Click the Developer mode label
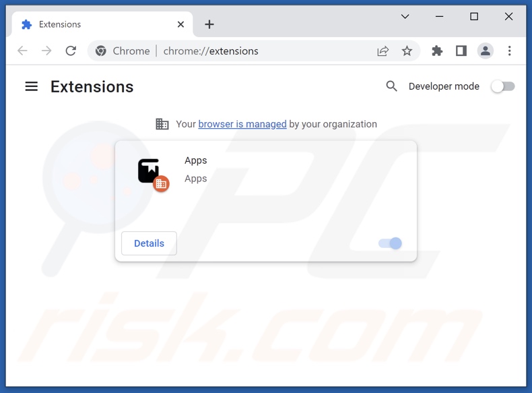The width and height of the screenshot is (532, 393). click(444, 86)
